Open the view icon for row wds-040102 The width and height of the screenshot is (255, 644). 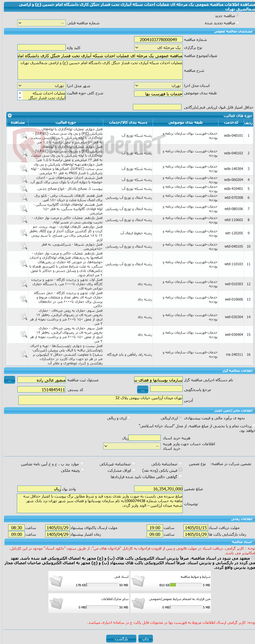point(24,153)
